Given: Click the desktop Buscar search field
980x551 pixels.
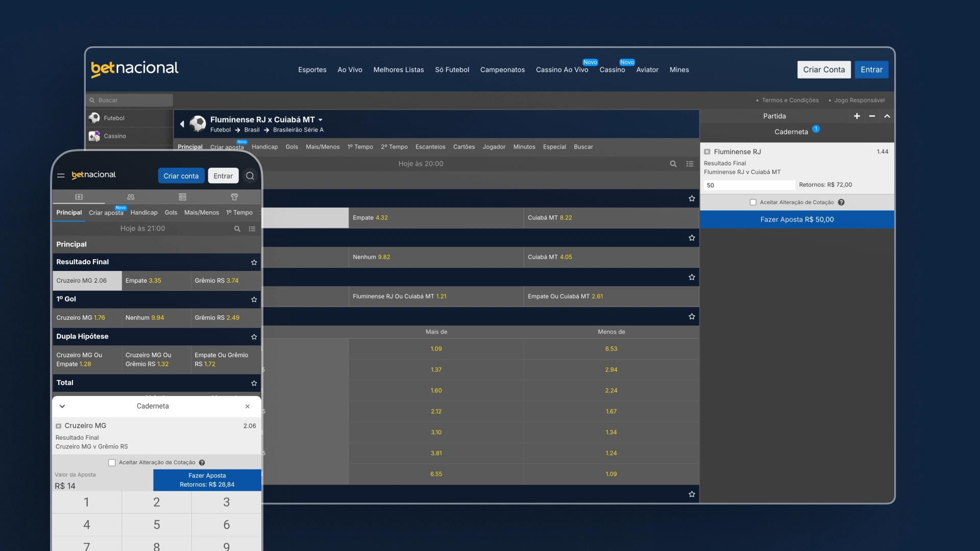Looking at the screenshot, I should tap(131, 101).
